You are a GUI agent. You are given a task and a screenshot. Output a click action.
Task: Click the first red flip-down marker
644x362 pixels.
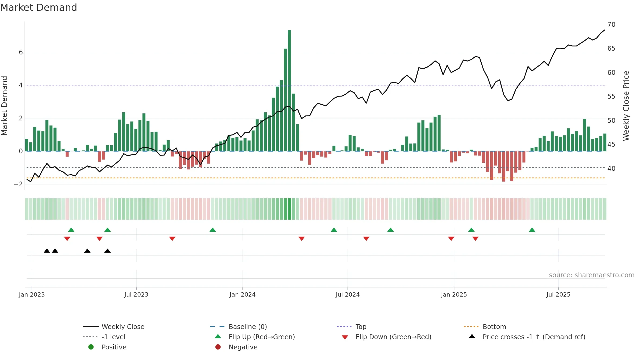click(x=67, y=239)
